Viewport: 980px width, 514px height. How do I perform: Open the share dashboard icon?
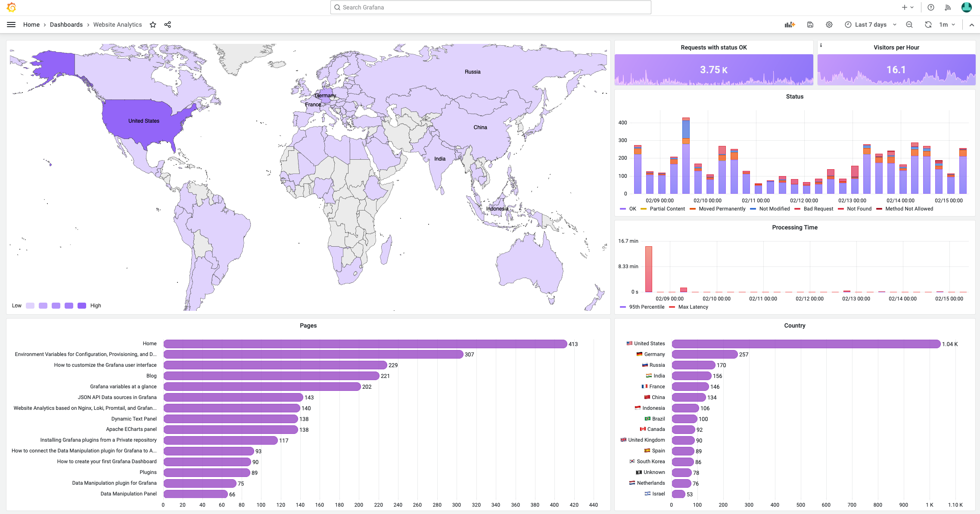point(168,25)
